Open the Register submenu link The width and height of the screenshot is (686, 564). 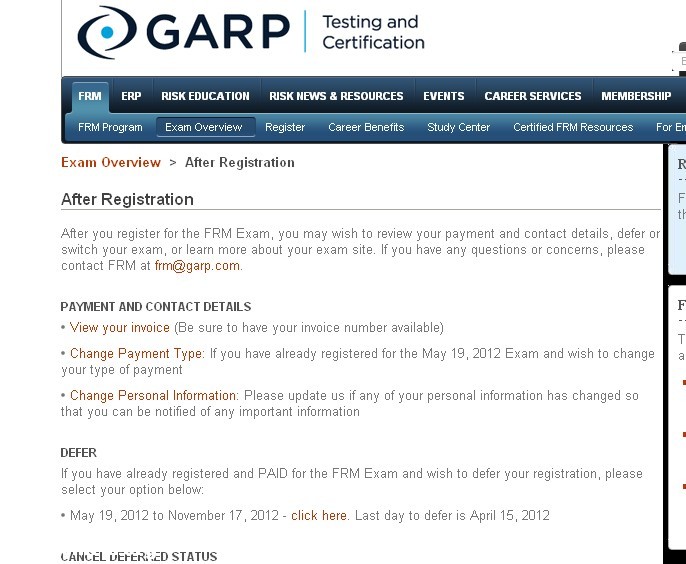tap(285, 127)
